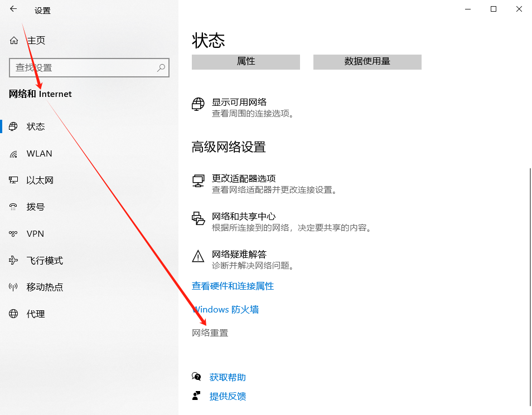The width and height of the screenshot is (532, 415).
Task: Select the 状态 sidebar item
Action: 89,126
